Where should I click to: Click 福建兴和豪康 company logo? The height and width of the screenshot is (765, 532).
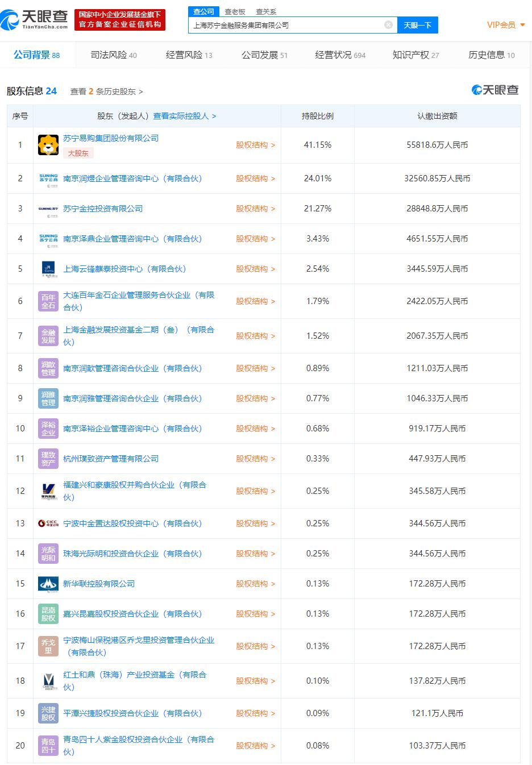point(48,491)
